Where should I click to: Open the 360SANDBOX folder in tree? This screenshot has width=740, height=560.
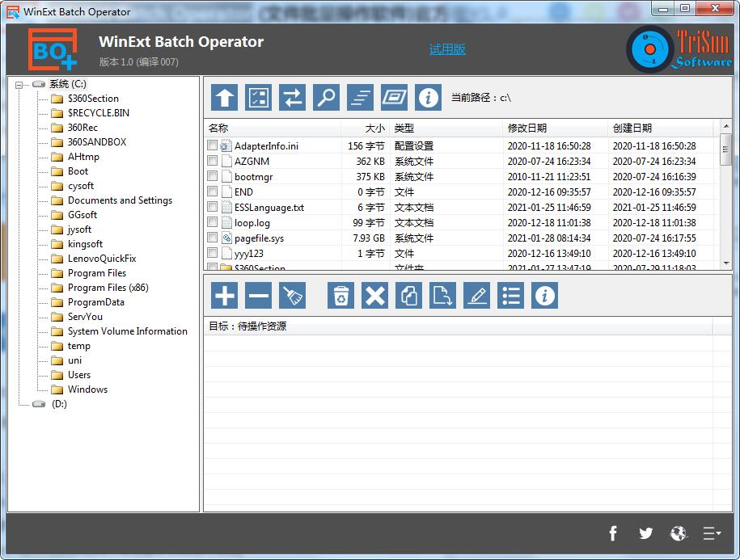(x=97, y=142)
